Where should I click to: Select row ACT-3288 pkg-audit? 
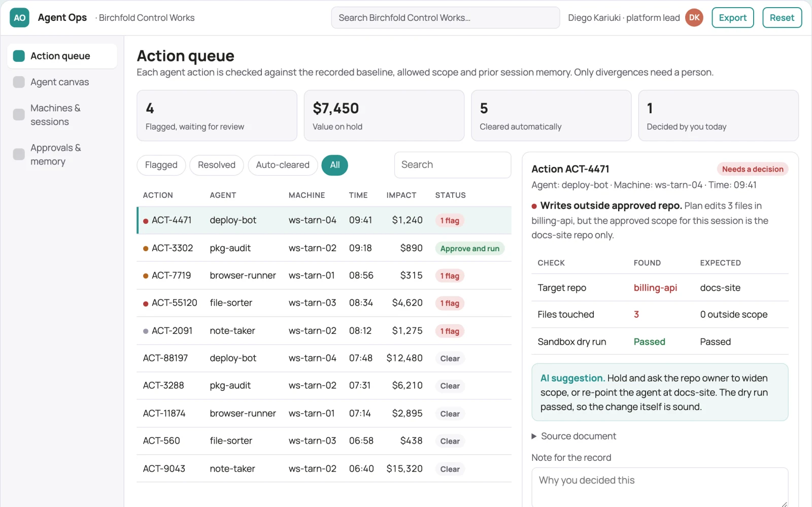coord(324,386)
